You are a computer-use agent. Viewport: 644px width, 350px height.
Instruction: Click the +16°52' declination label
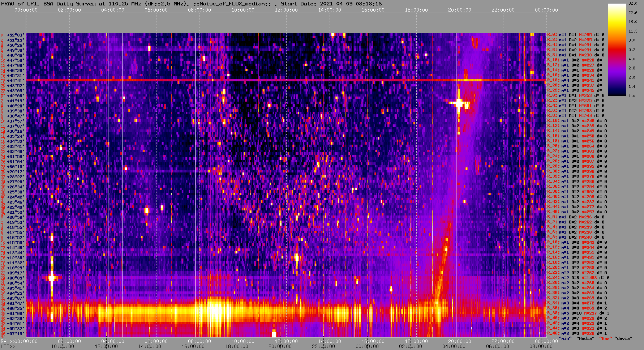[x=16, y=238]
